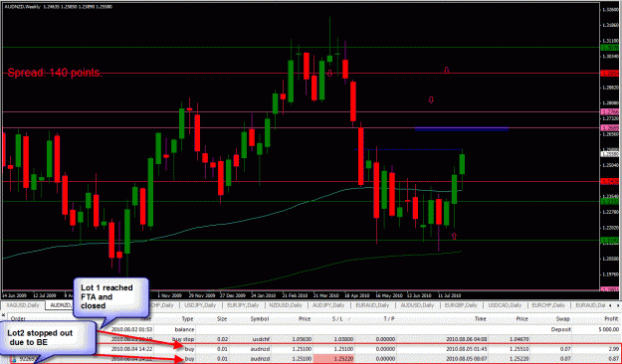Sort history by the Order column header
The image size is (622, 364).
pos(18,319)
